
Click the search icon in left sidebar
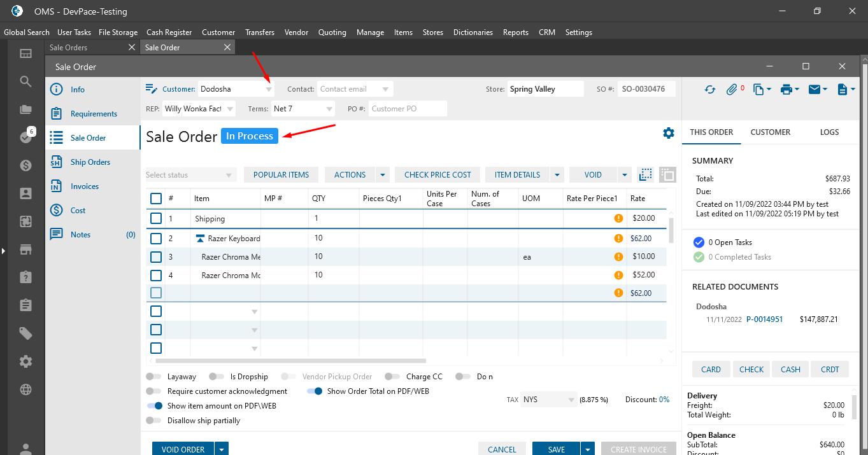[x=25, y=81]
